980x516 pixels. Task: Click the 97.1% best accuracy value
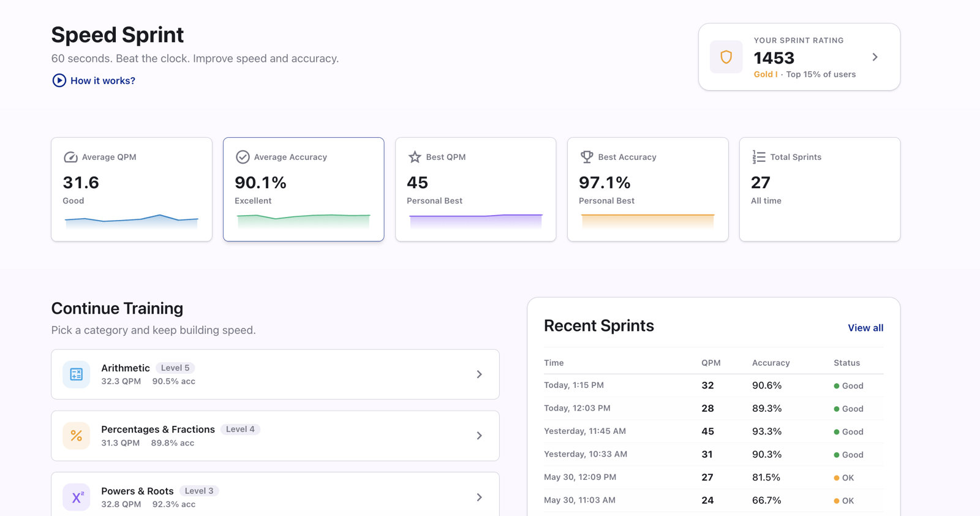point(605,183)
